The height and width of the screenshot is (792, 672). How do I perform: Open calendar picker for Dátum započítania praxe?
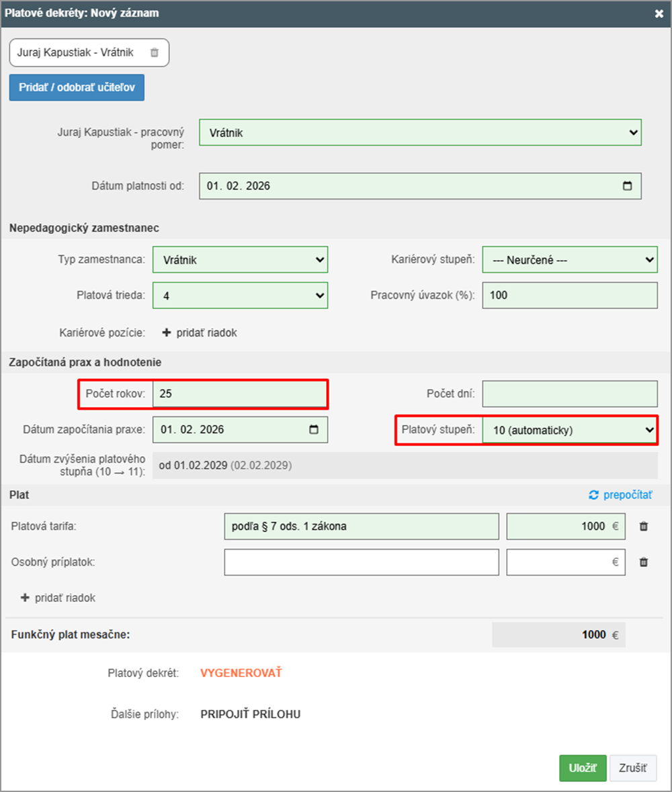314,430
